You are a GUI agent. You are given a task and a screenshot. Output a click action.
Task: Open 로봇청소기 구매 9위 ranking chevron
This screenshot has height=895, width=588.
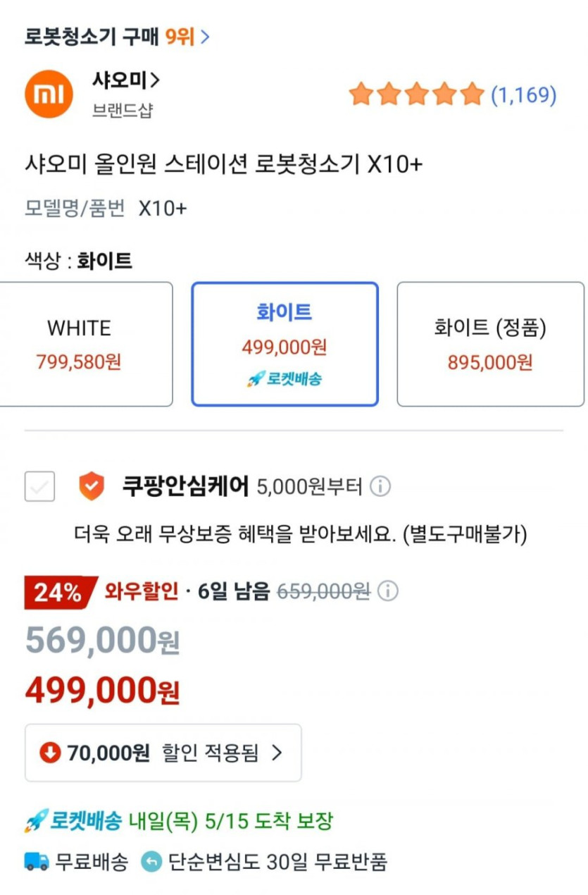tap(205, 37)
